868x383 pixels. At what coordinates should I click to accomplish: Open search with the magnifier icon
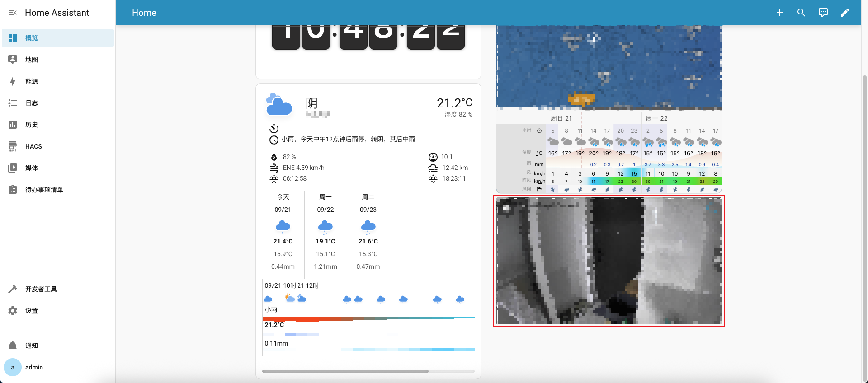coord(801,13)
